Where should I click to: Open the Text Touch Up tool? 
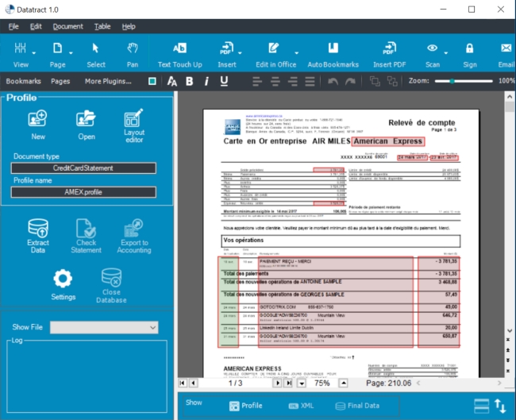179,55
